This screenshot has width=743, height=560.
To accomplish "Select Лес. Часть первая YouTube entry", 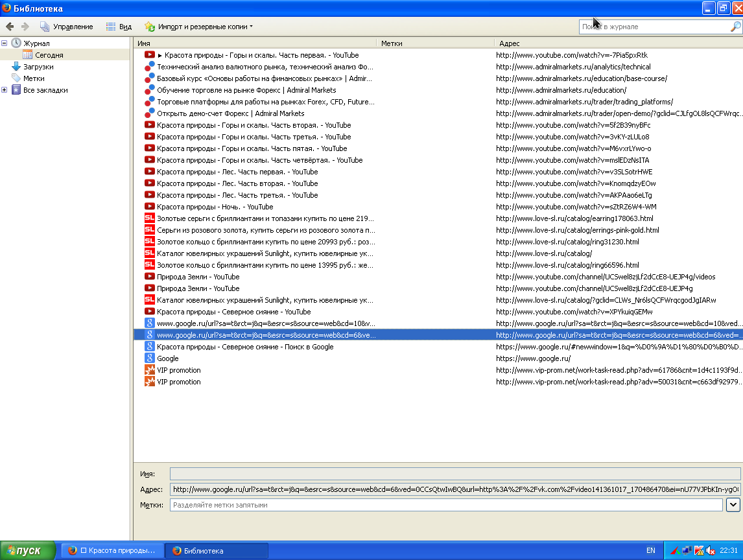I will pyautogui.click(x=237, y=172).
